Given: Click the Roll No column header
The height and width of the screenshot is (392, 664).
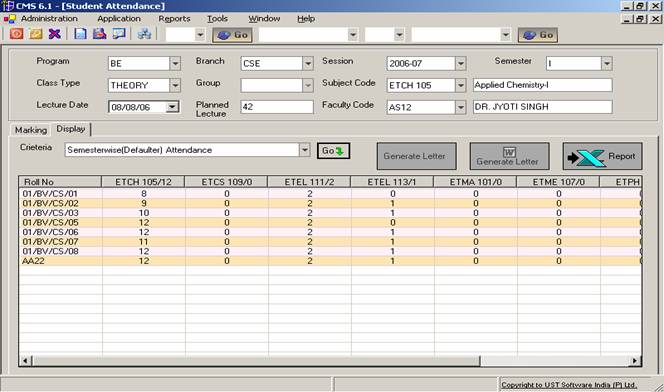Looking at the screenshot, I should 60,182.
